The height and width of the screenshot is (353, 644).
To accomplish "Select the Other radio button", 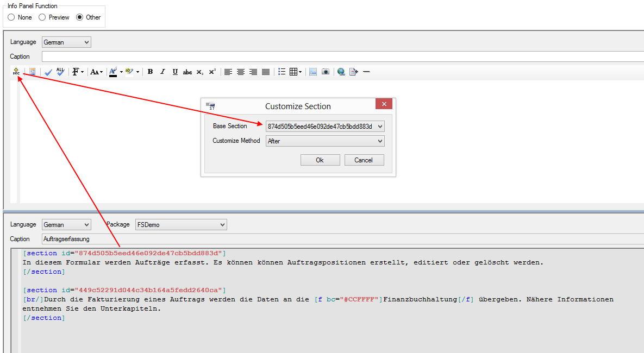I will tap(80, 17).
